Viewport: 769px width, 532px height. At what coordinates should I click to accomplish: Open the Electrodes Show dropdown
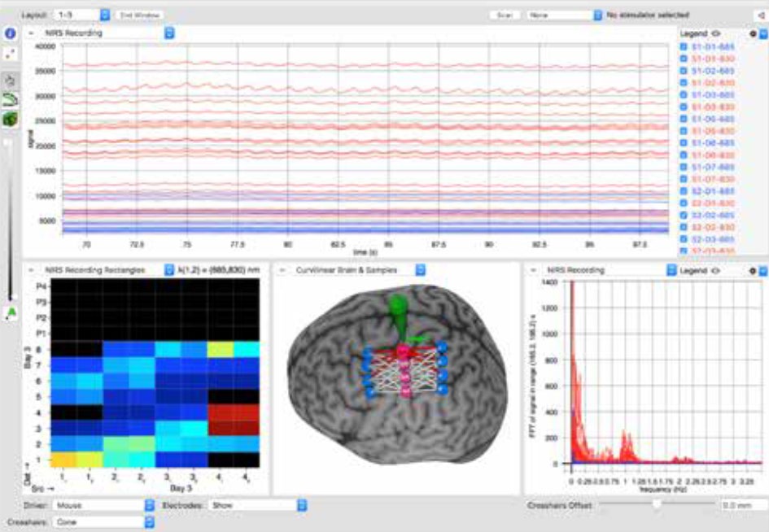click(x=258, y=505)
